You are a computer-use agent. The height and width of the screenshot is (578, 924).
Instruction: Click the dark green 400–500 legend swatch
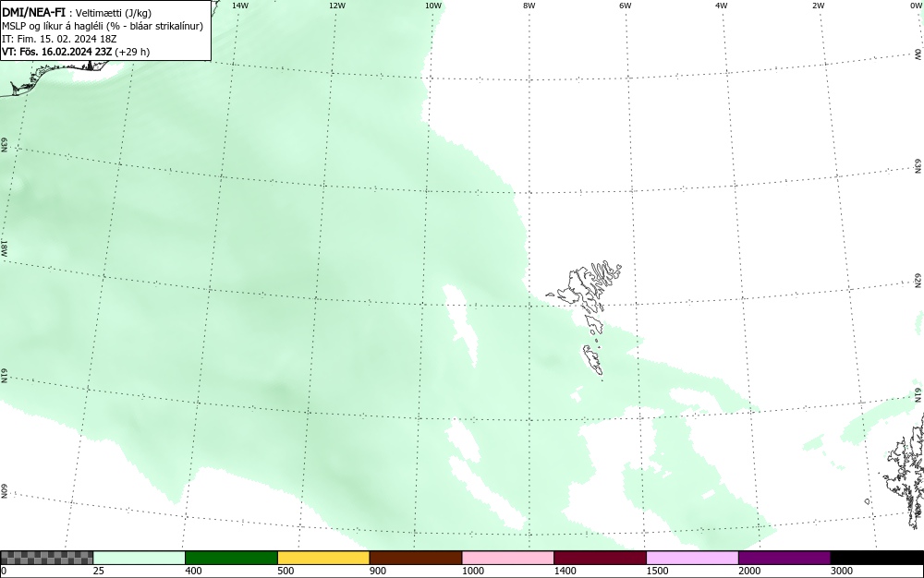[x=231, y=558]
